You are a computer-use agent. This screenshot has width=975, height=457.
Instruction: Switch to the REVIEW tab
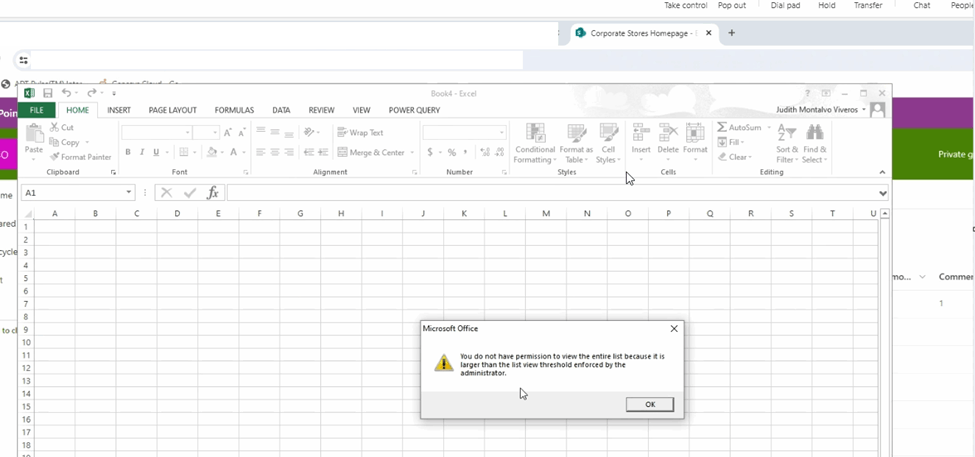321,110
